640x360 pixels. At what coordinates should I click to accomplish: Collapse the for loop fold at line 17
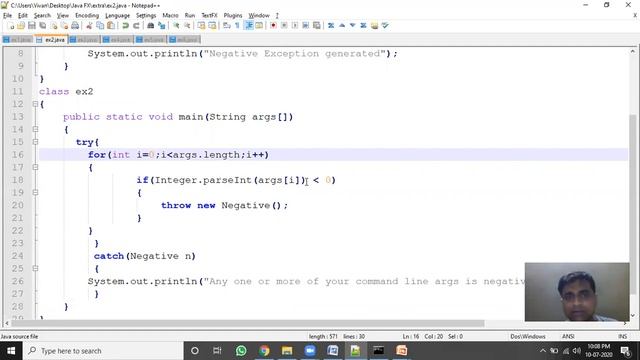[x=35, y=167]
